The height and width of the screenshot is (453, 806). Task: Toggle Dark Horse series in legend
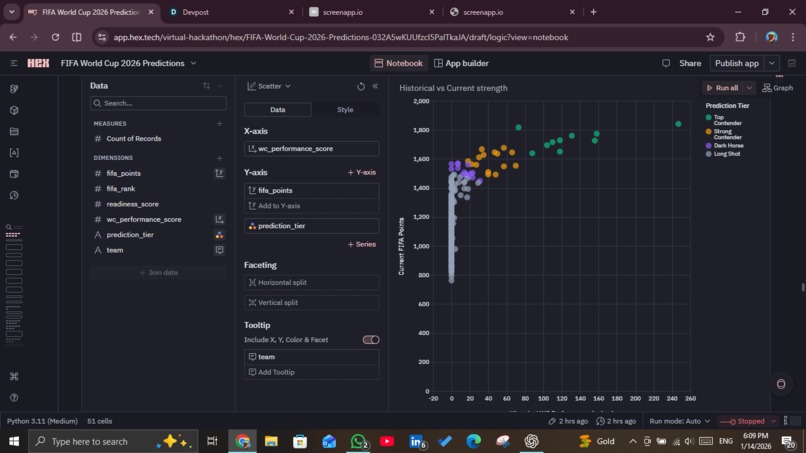tap(725, 146)
